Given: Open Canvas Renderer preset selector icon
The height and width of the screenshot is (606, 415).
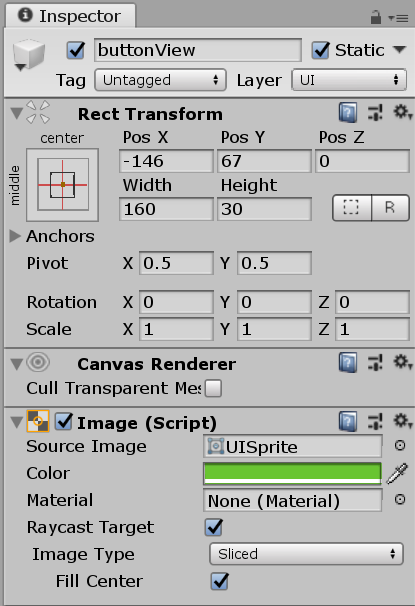Looking at the screenshot, I should tap(375, 363).
